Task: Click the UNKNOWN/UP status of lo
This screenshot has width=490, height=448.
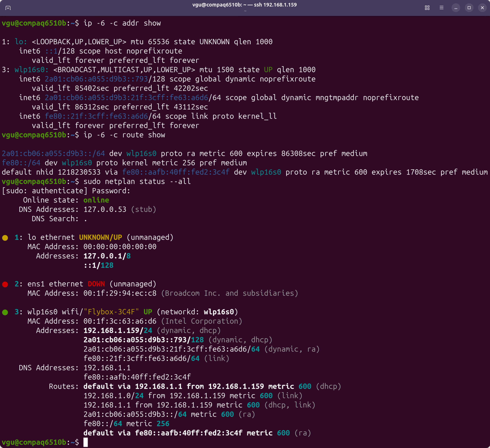Action: pos(100,237)
